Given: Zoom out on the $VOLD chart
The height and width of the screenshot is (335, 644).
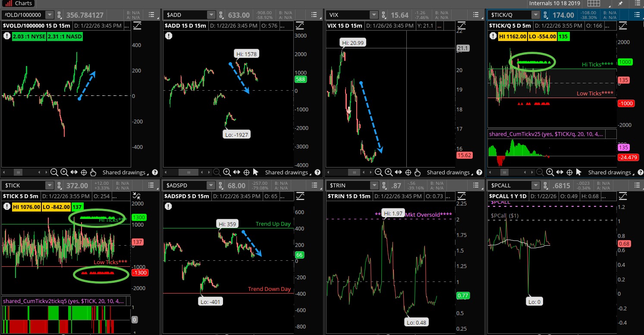Looking at the screenshot, I should 54,172.
